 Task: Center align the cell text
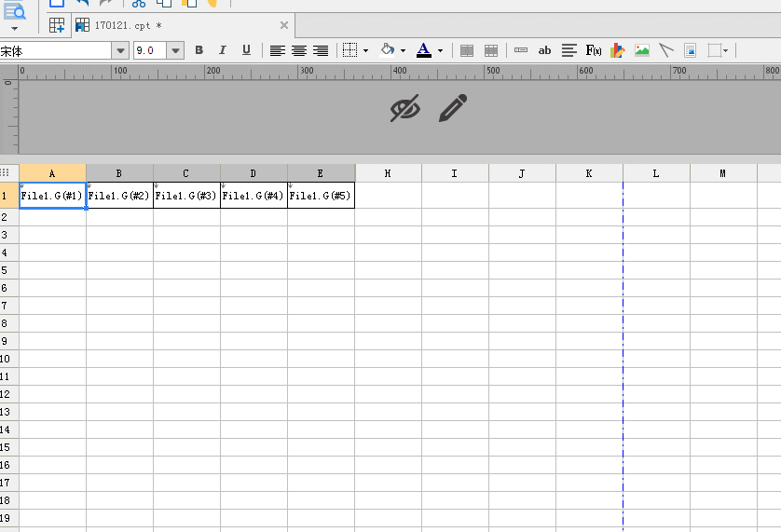pos(299,51)
